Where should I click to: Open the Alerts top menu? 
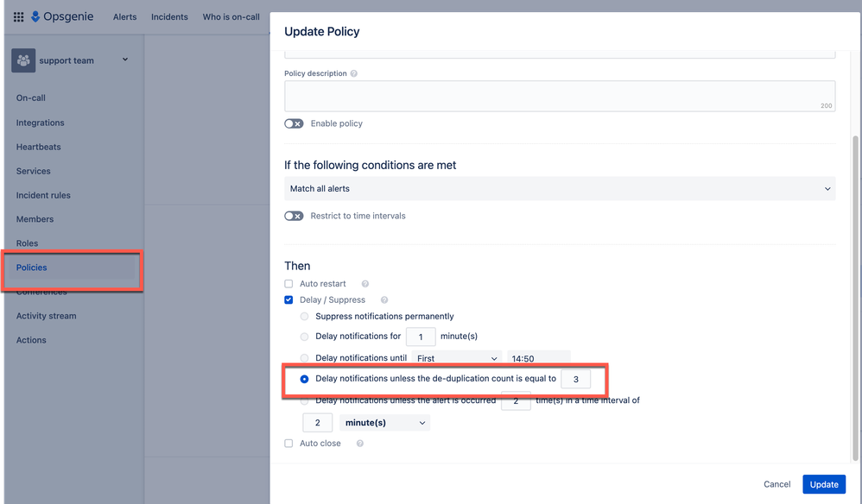[124, 17]
